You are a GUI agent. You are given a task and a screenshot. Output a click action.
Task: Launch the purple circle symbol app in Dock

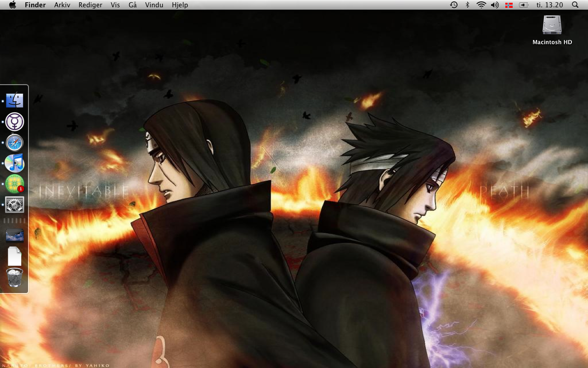coord(15,122)
